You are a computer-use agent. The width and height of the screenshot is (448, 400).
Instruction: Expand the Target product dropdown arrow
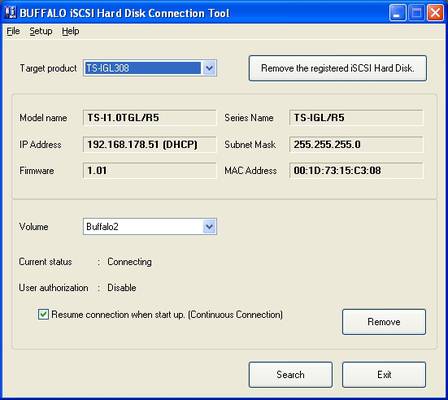point(209,68)
